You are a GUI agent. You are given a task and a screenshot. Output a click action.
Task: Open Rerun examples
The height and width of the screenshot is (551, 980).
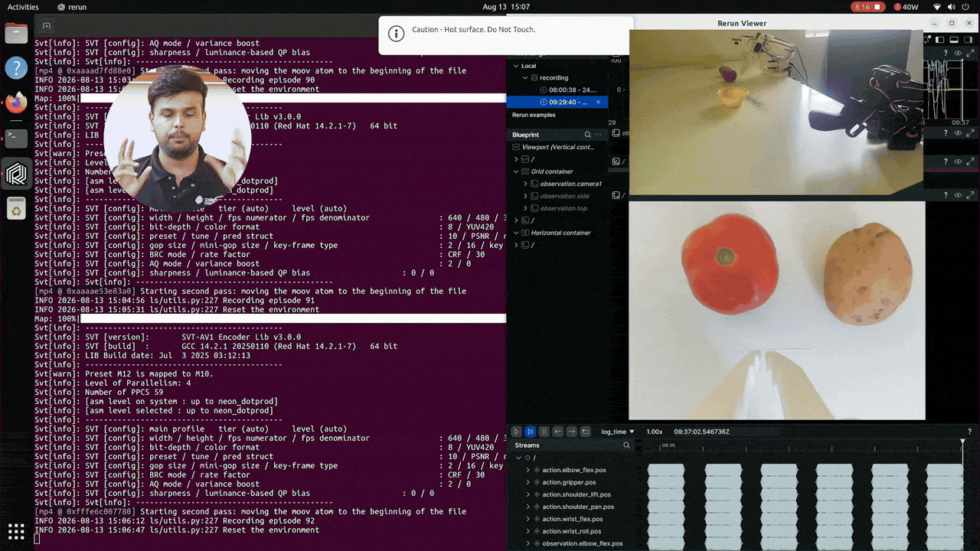534,115
